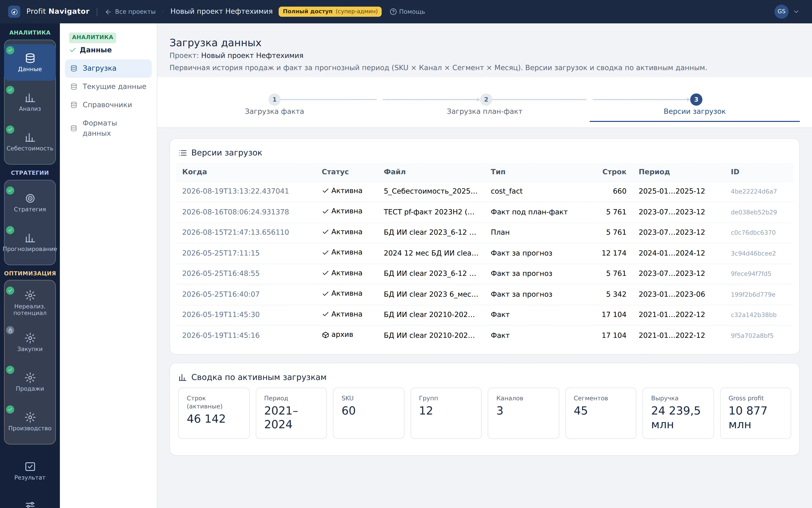
Task: Click the Выручка 24 239,5 млн card
Action: coord(678,413)
